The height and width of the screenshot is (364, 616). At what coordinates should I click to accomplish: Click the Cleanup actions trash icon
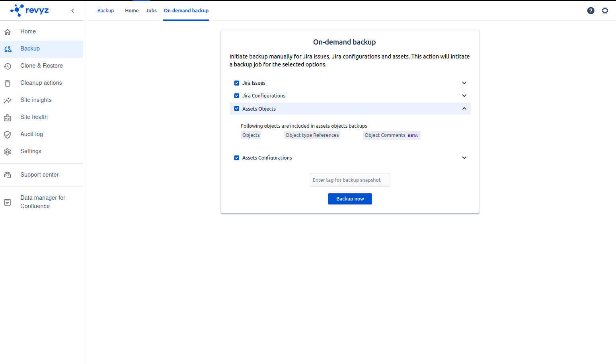point(8,83)
